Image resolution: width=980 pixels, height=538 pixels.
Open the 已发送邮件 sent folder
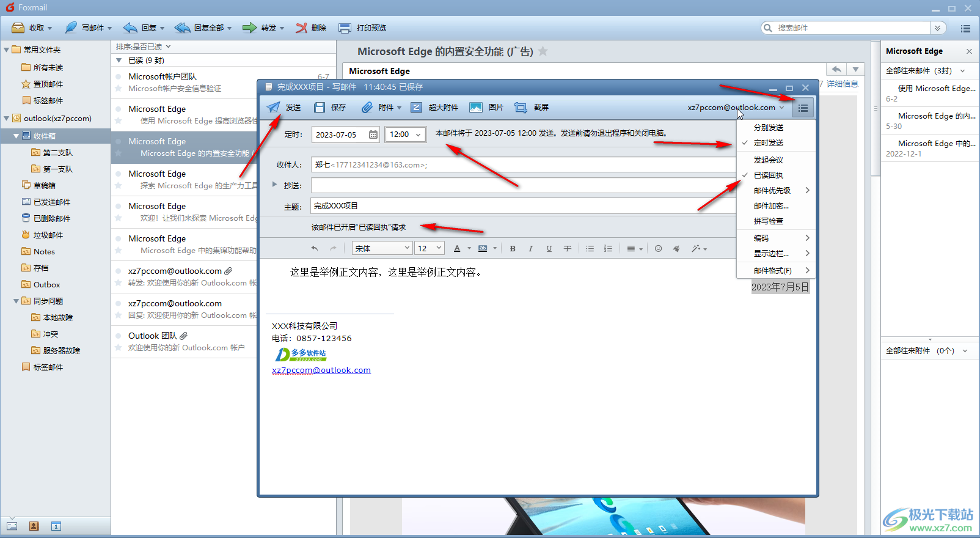coord(52,202)
